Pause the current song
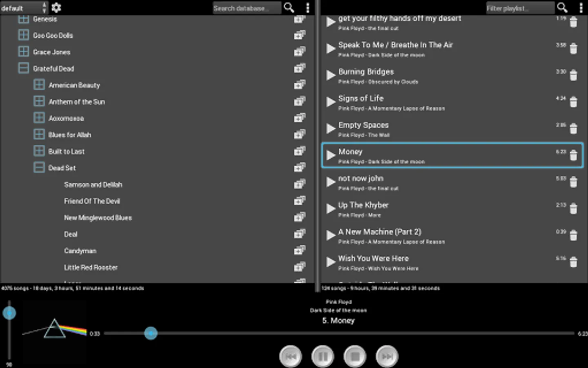 pyautogui.click(x=323, y=357)
